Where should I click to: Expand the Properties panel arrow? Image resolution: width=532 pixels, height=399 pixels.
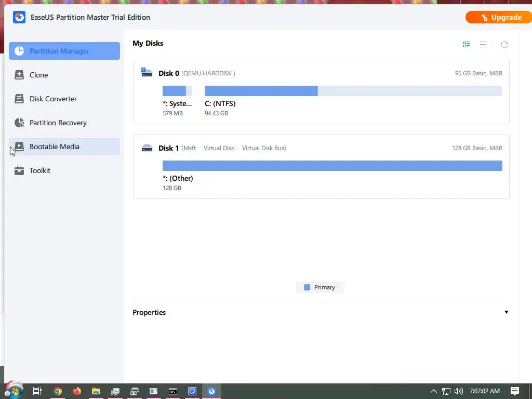point(507,312)
